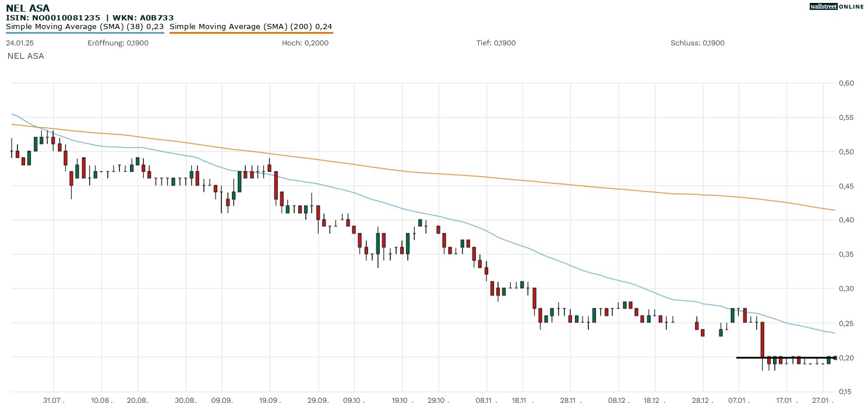868x404 pixels.
Task: Click the Eröffnung 0,1900 value
Action: [118, 43]
